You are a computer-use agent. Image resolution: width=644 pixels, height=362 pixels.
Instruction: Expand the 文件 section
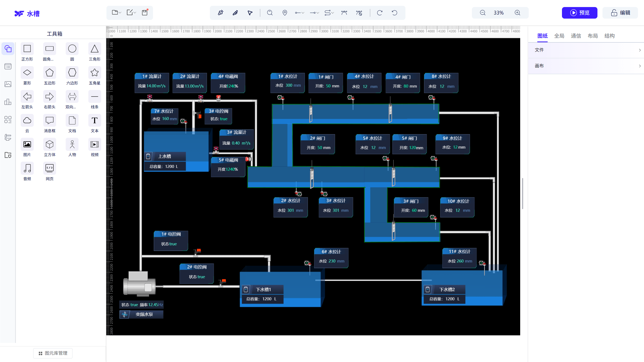coord(586,50)
